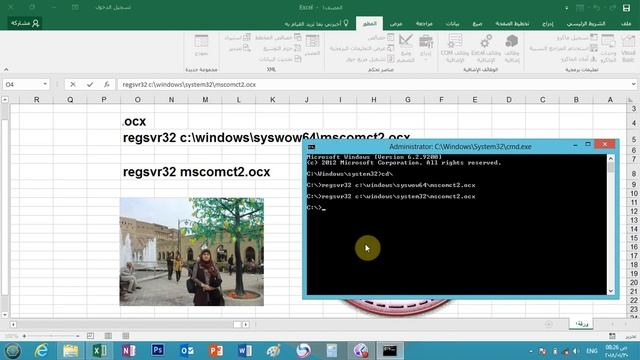Select sheet tab ورقة1
Viewport: 640px width, 360px height.
tap(581, 324)
